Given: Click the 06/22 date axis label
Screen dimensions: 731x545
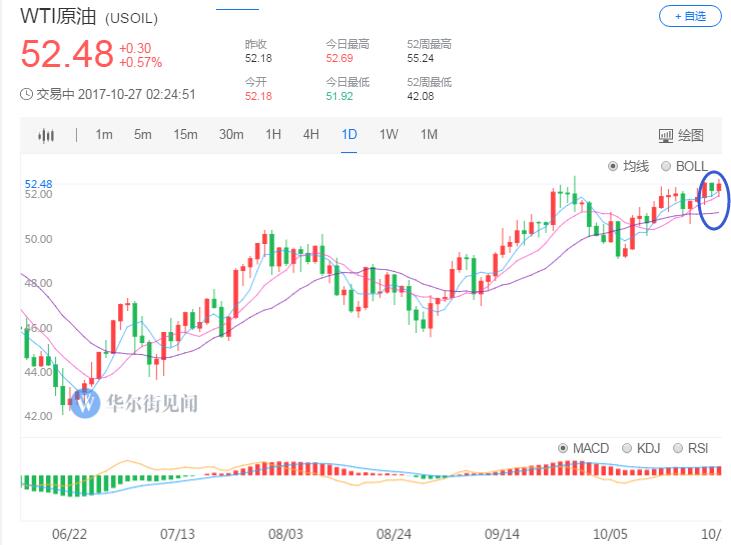Looking at the screenshot, I should pyautogui.click(x=69, y=534).
